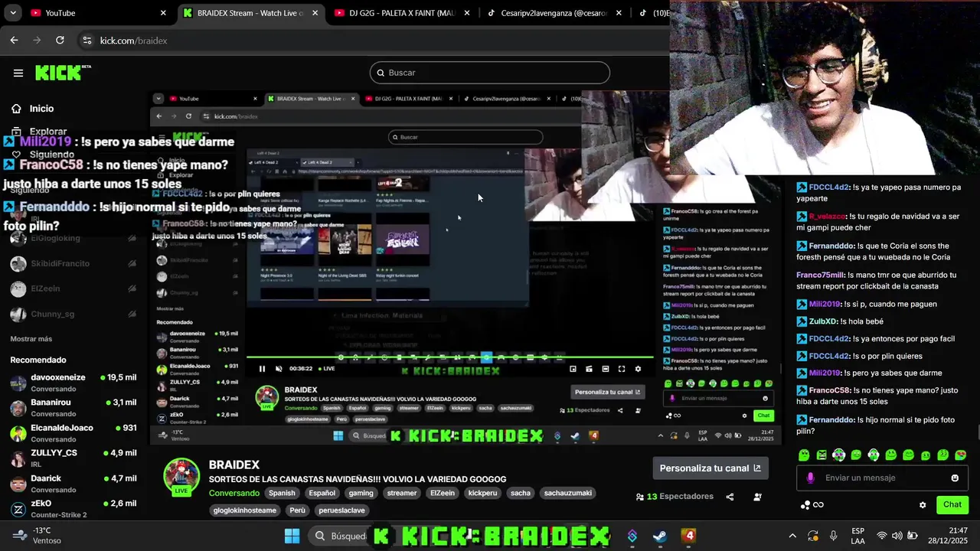The width and height of the screenshot is (980, 551).
Task: Open Chunny_sg followed channel
Action: [x=73, y=314]
